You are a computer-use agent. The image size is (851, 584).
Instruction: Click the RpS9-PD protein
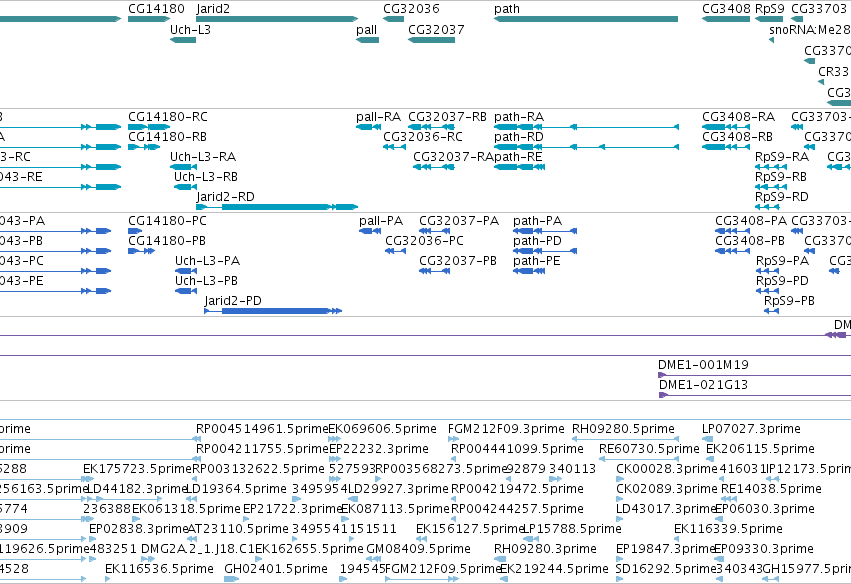click(782, 281)
